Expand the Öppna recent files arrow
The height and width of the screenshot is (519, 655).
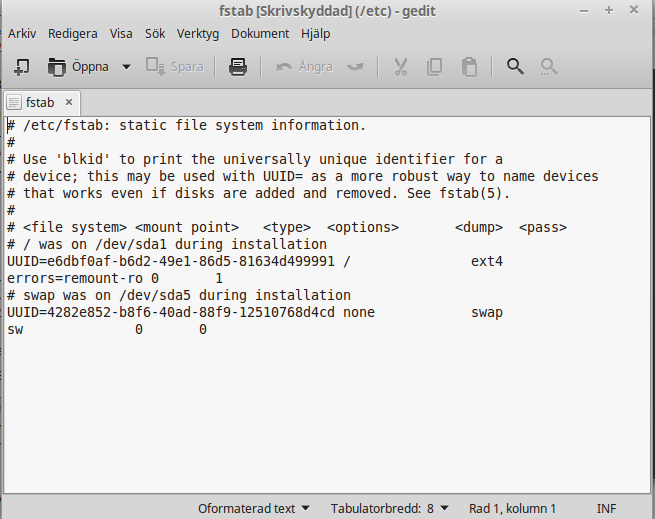coord(126,67)
